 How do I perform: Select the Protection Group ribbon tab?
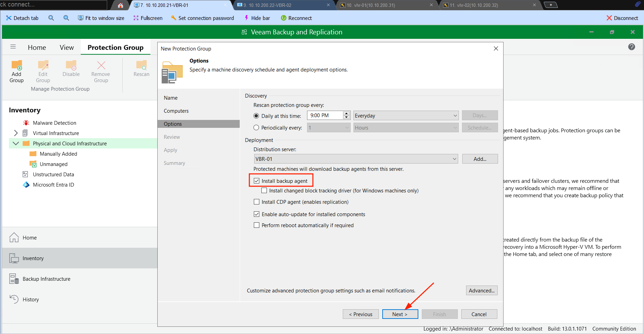(x=115, y=47)
